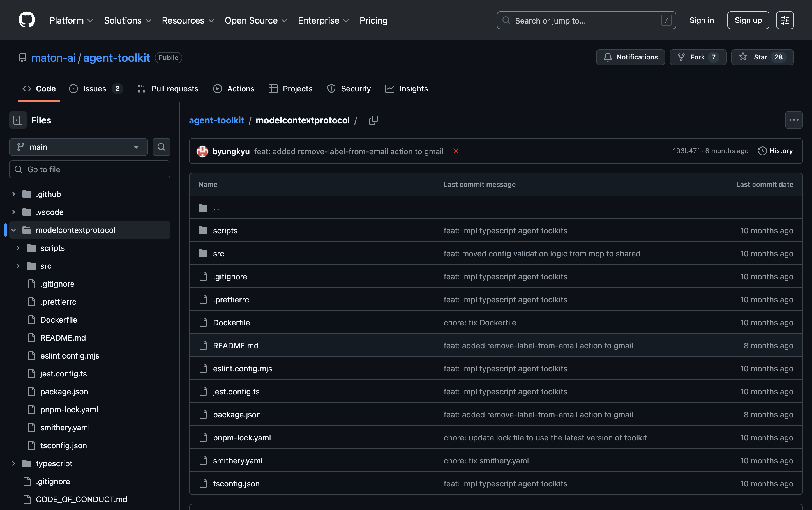Open the appearance settings icon in header

pos(785,20)
